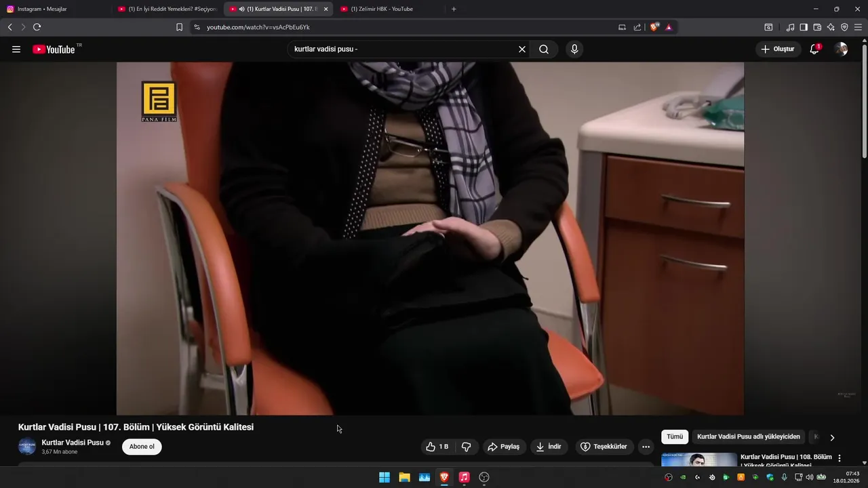Image resolution: width=868 pixels, height=488 pixels.
Task: Switch to En İyi Reddit Yemekleri tab
Action: click(167, 9)
